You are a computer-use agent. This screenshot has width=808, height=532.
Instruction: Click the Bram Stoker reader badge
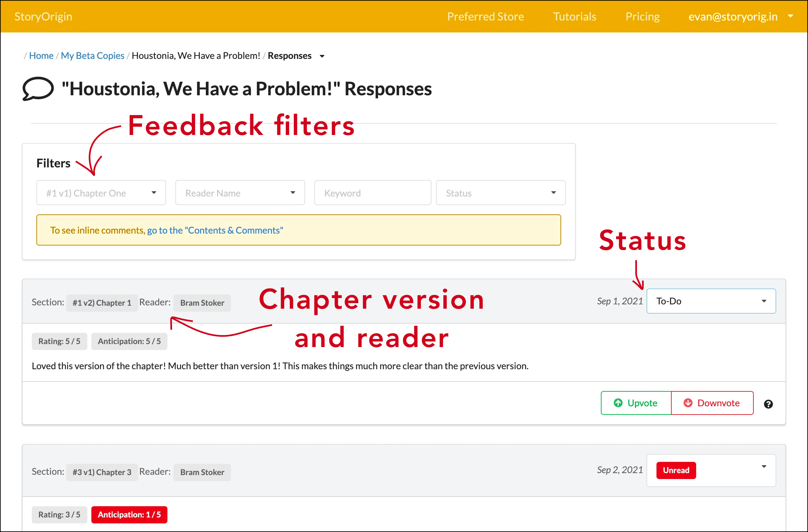[x=202, y=303]
